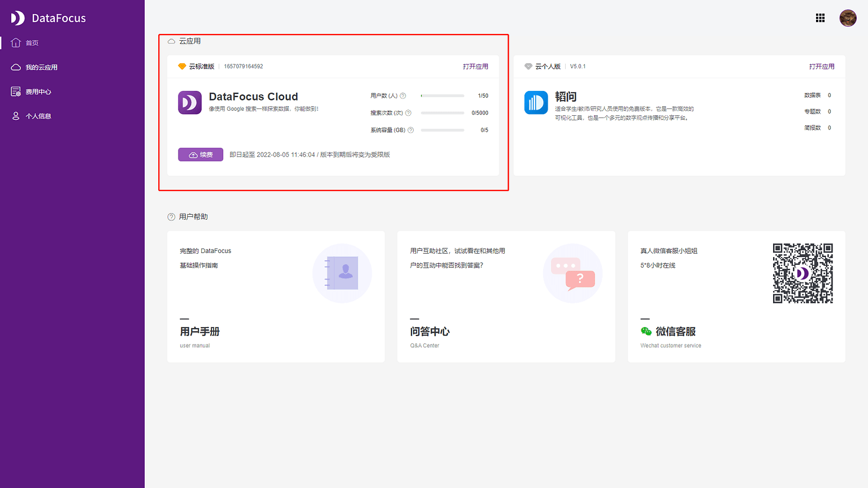This screenshot has height=488, width=868.
Task: Click the 用户数 progress bar showing 1/50
Action: (442, 96)
